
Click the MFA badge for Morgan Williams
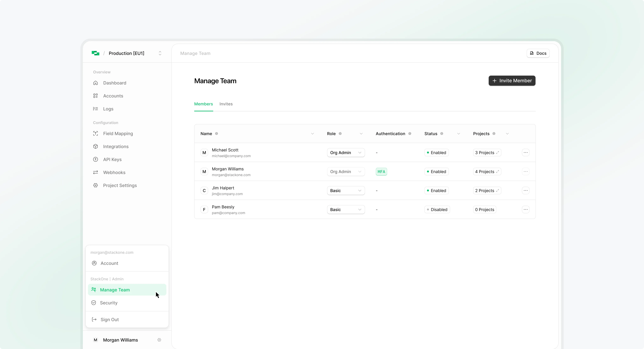point(381,171)
